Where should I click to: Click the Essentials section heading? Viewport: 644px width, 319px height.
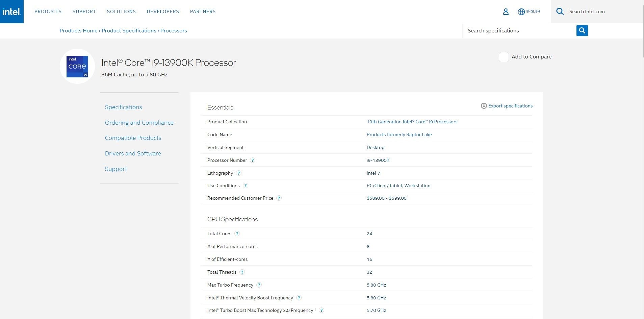pyautogui.click(x=220, y=107)
